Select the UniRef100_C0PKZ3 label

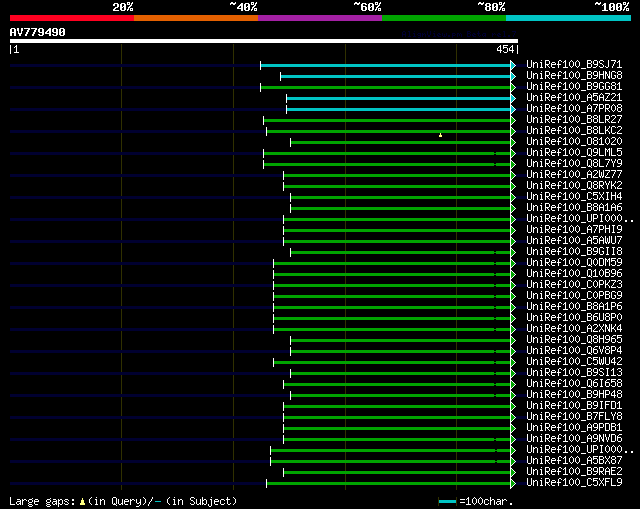coord(574,285)
